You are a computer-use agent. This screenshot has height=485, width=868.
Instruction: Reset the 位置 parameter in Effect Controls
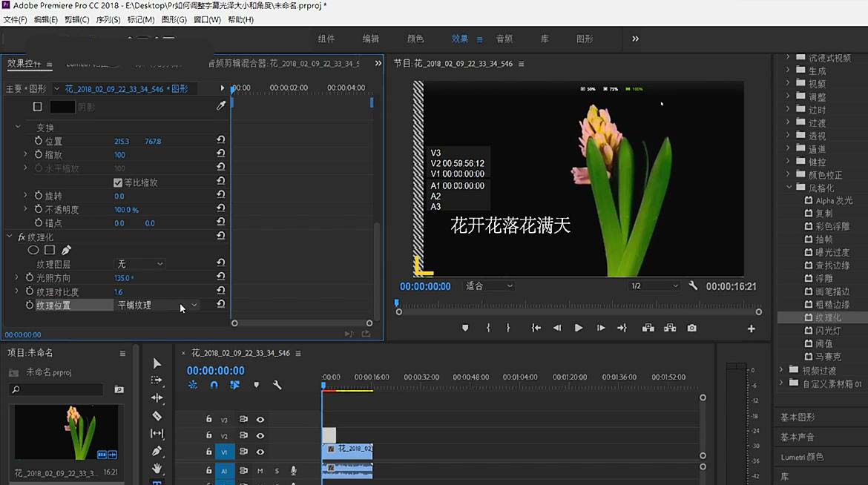click(x=220, y=140)
